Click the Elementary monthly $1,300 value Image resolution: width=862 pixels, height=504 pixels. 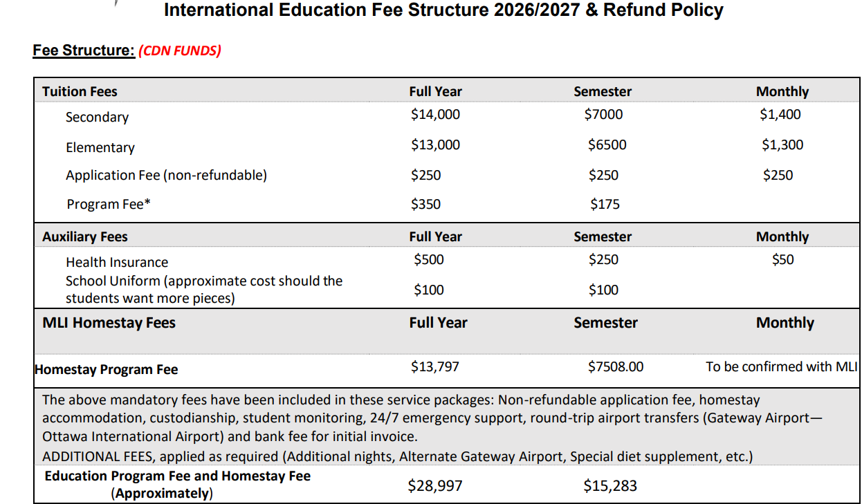coord(782,145)
